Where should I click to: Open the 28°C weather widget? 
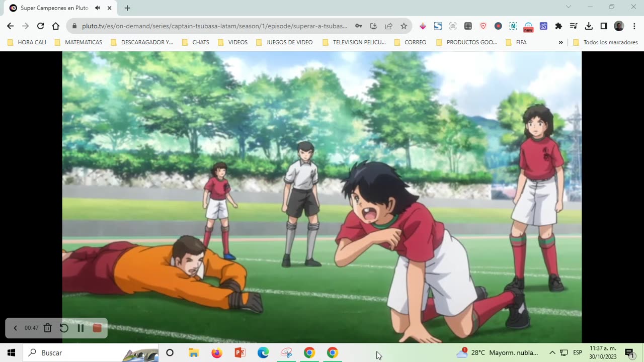click(497, 353)
